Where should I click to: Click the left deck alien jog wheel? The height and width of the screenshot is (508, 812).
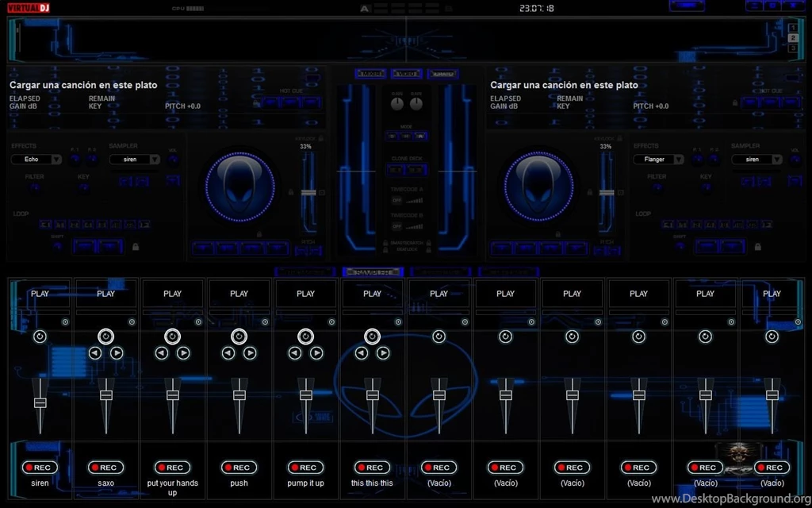coord(239,187)
